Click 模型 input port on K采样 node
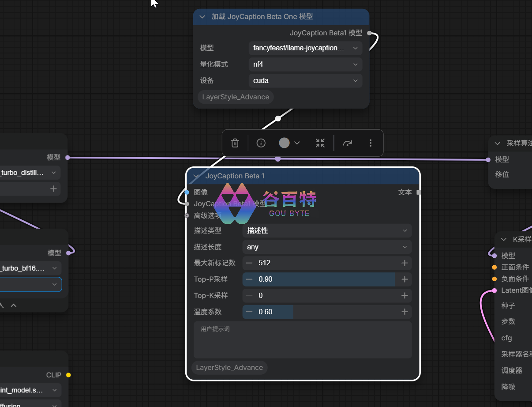The width and height of the screenshot is (532, 407). (495, 256)
